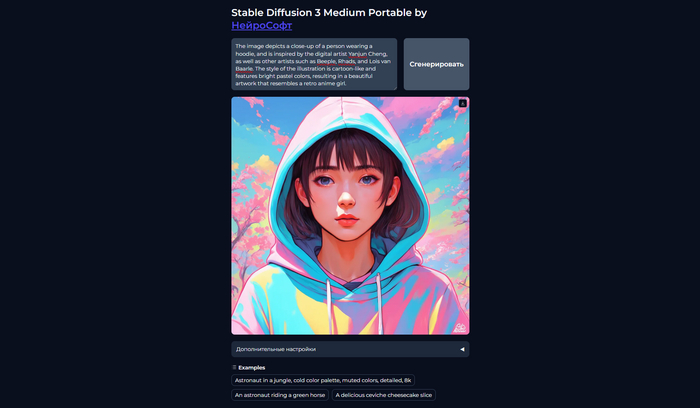Click the underlined word 'Baarle' in prompt
Image resolution: width=700 pixels, height=408 pixels.
click(x=244, y=69)
